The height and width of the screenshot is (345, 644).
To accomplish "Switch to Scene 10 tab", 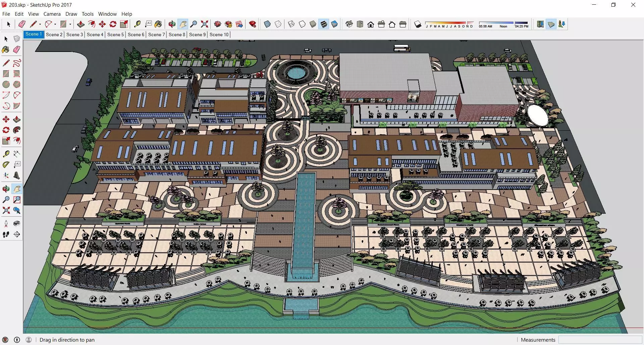I will pyautogui.click(x=219, y=34).
